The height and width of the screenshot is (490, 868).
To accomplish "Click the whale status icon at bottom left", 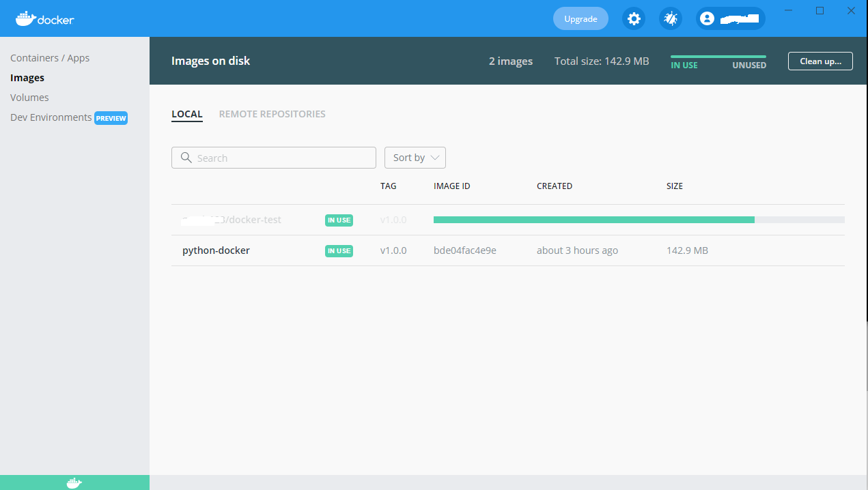I will pos(74,482).
